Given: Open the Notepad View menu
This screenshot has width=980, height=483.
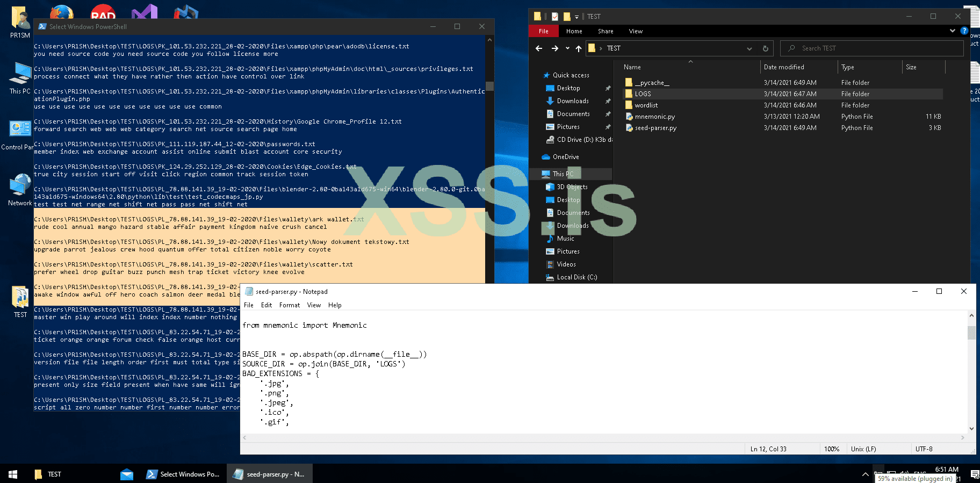Looking at the screenshot, I should click(314, 305).
